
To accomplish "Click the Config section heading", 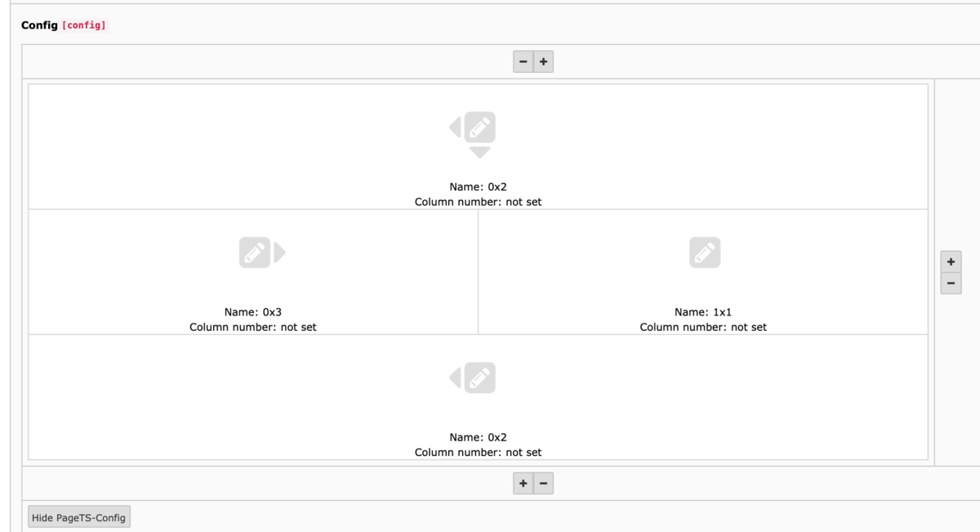I will [x=39, y=25].
